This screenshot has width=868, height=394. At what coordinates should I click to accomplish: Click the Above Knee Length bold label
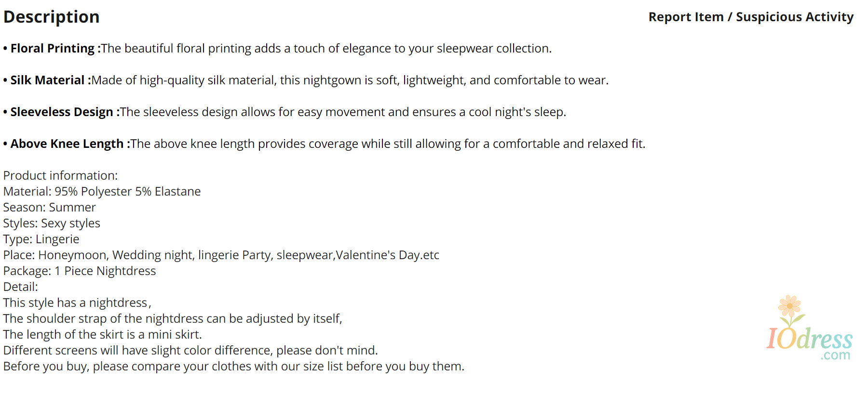pyautogui.click(x=70, y=144)
